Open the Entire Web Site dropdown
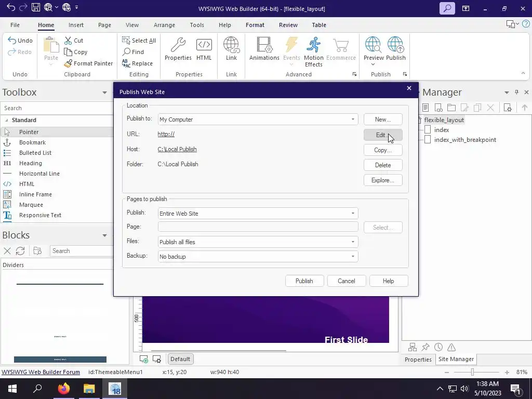The height and width of the screenshot is (399, 532). click(x=353, y=214)
